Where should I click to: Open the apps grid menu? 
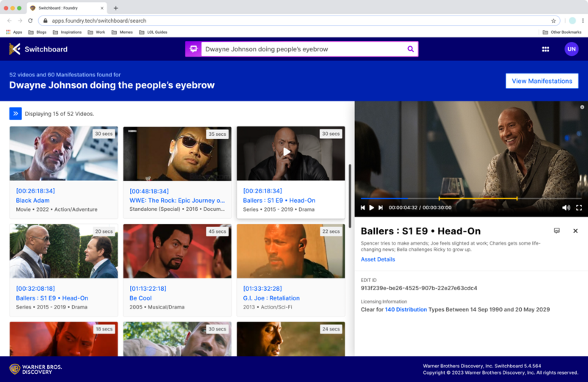(545, 49)
